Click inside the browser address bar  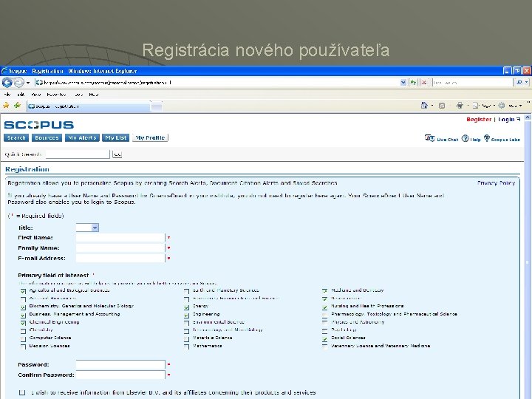(x=217, y=83)
